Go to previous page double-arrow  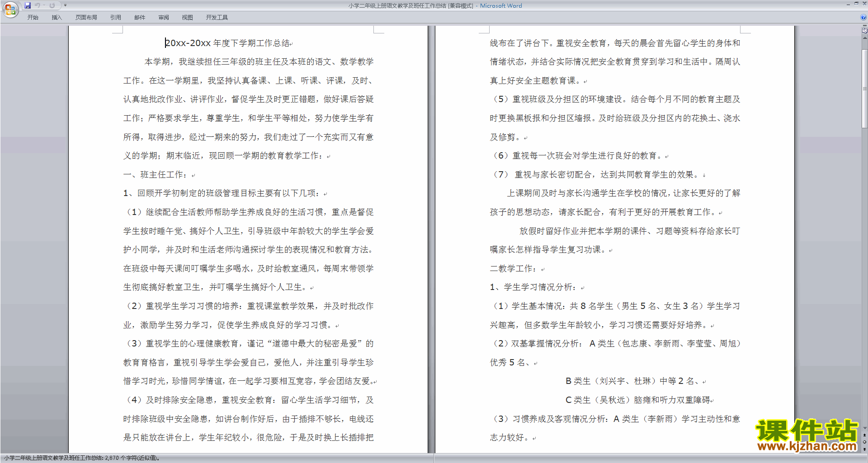pyautogui.click(x=865, y=435)
